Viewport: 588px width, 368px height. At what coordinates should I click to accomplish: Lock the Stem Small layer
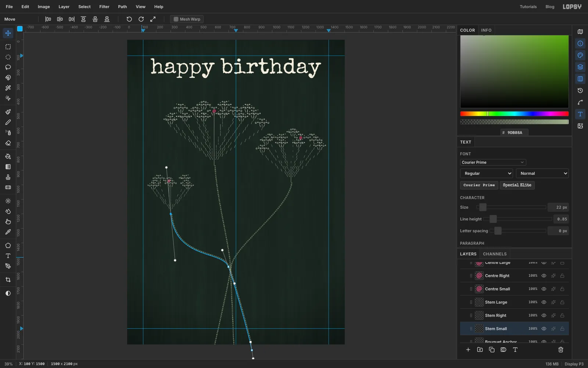pos(562,329)
